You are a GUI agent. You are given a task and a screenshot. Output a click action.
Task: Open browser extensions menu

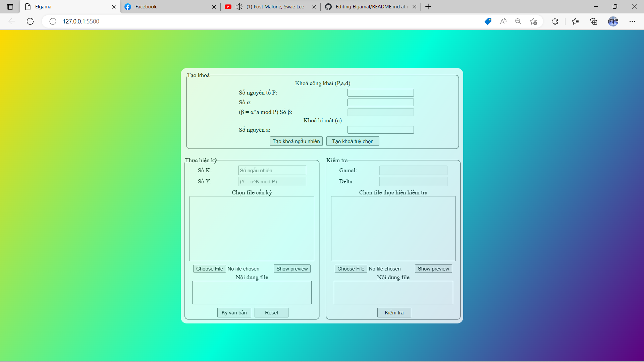(555, 21)
